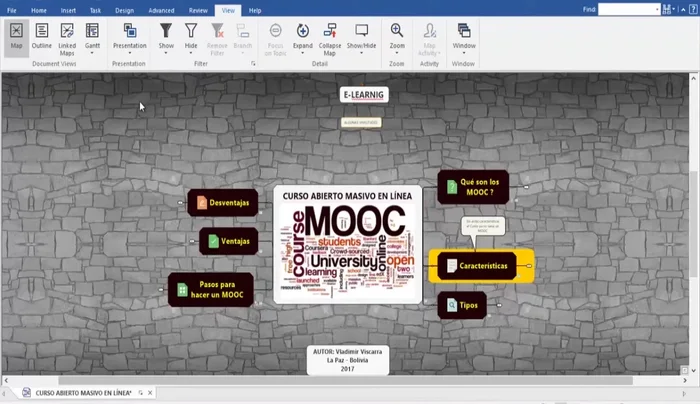
Task: Select the Características topic
Action: point(482,266)
